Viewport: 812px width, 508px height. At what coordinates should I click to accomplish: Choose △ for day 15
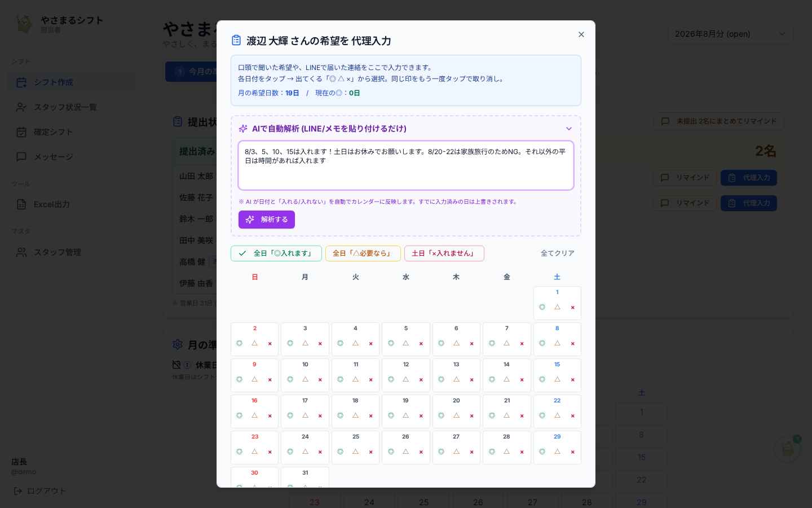coord(557,379)
